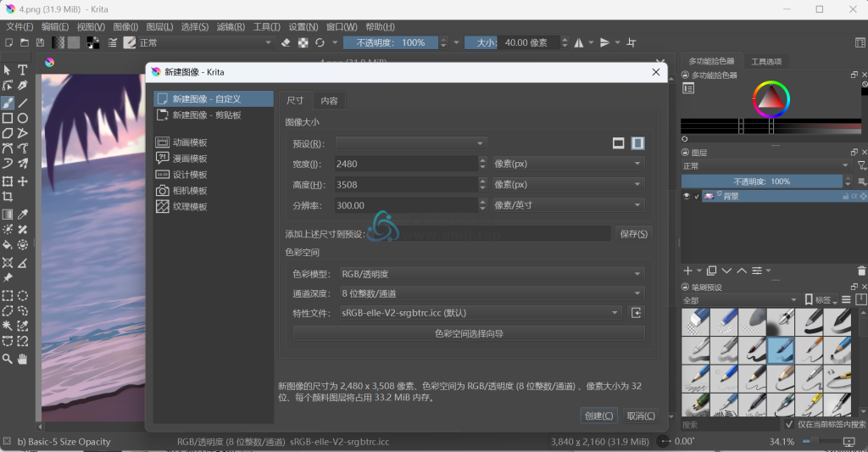868x452 pixels.
Task: Open the 滤镜(R) menu
Action: pyautogui.click(x=231, y=26)
